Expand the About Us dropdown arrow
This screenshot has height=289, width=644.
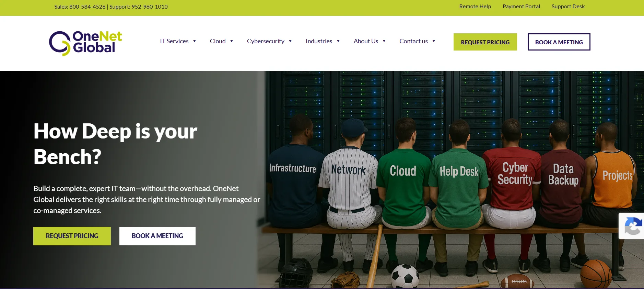tap(384, 41)
